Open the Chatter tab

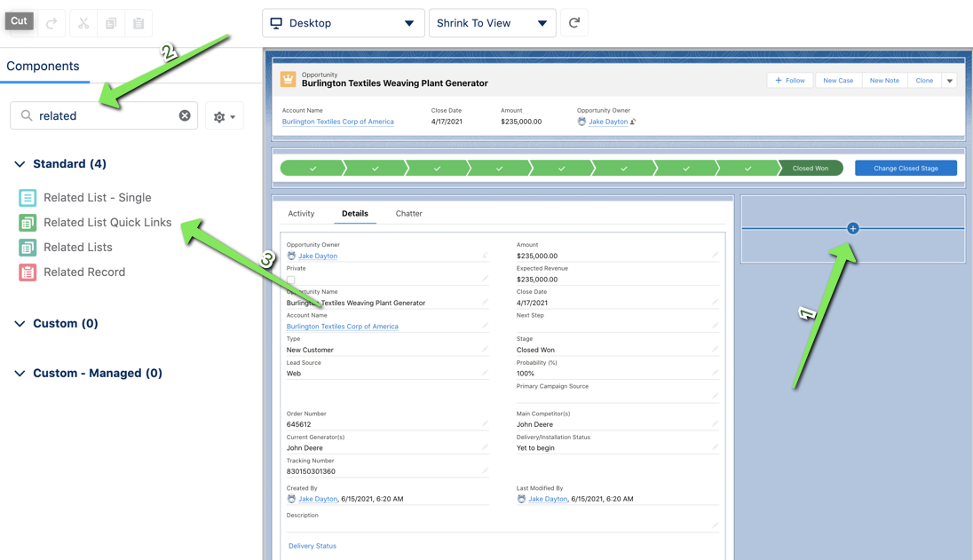pyautogui.click(x=409, y=213)
